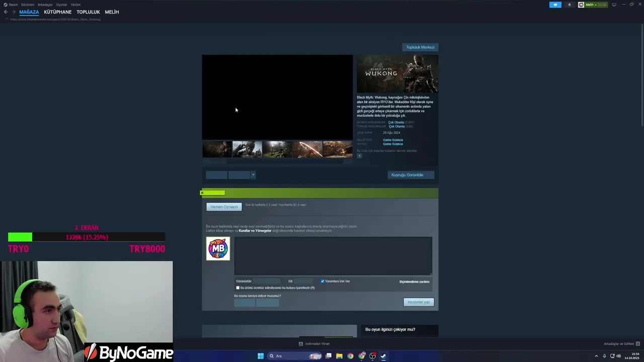Image resolution: width=644 pixels, height=362 pixels.
Task: Check the received-for-free product box
Action: coord(238,288)
